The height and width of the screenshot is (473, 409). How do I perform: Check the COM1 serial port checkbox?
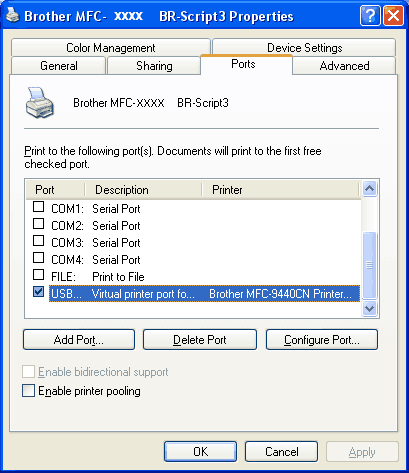click(x=39, y=207)
